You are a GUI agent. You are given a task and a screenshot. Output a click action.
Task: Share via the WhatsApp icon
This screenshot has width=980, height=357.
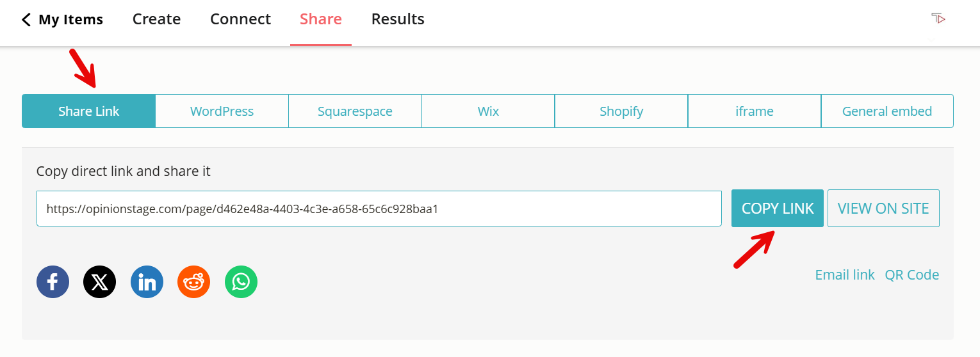(x=241, y=282)
